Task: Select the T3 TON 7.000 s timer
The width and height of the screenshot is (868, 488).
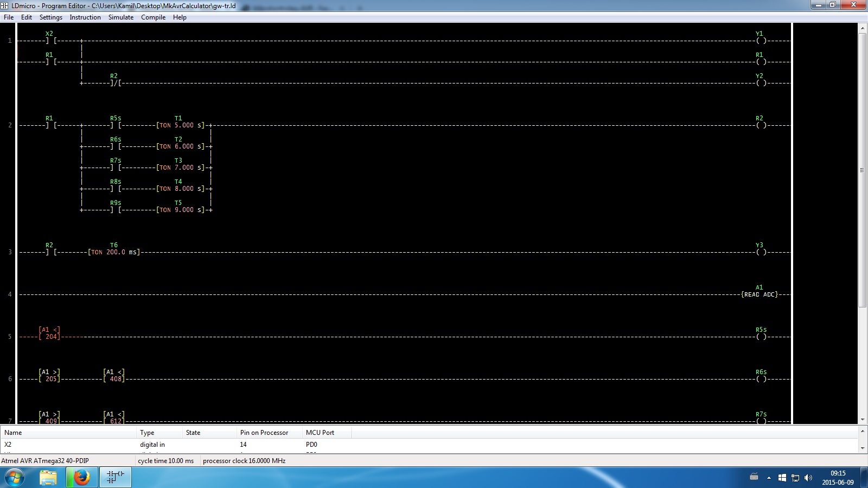Action: (x=181, y=164)
